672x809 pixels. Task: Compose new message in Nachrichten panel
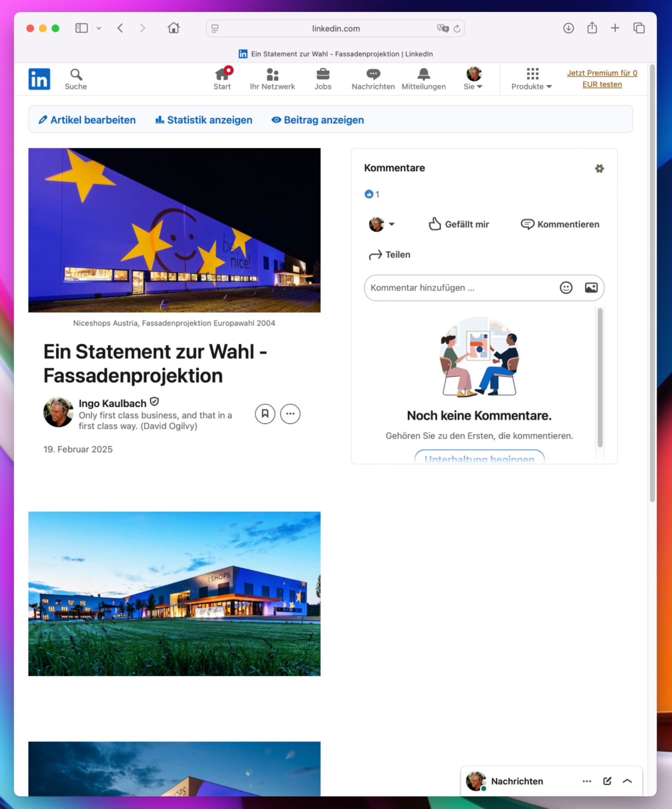tap(607, 781)
